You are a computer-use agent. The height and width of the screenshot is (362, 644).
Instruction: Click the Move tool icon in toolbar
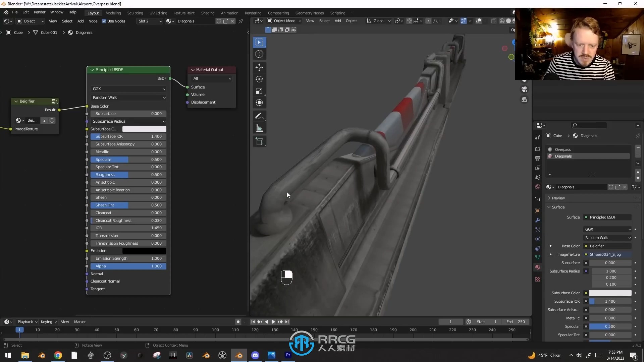pyautogui.click(x=259, y=66)
